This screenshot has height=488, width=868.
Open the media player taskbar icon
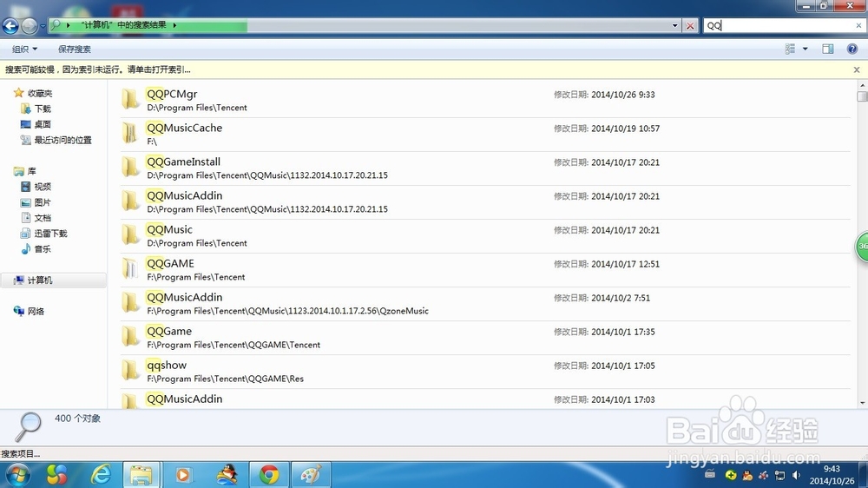click(183, 475)
